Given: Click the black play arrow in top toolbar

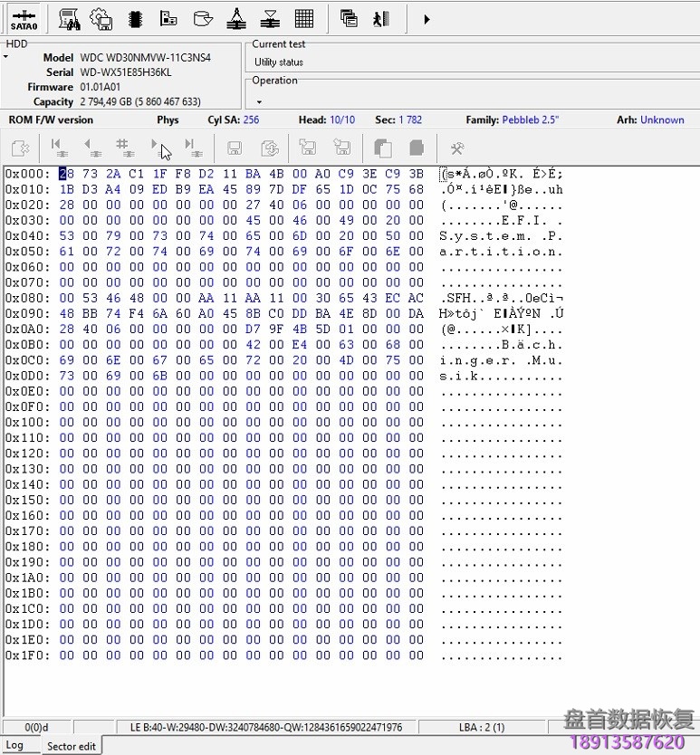Looking at the screenshot, I should [x=427, y=20].
